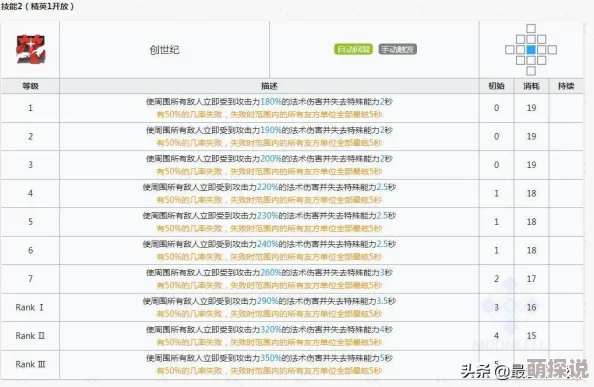Image resolution: width=594 pixels, height=387 pixels.
Task: Click the 240% damage value
Action: (x=267, y=244)
